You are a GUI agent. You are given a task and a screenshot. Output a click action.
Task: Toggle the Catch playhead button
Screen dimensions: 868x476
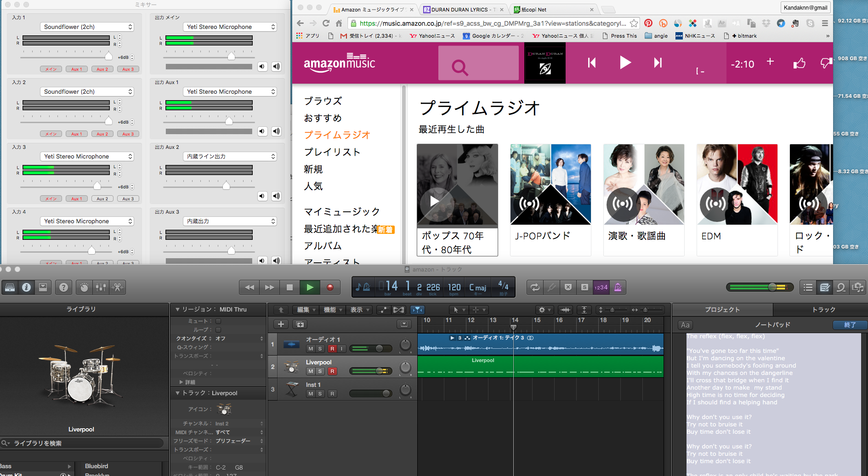tap(417, 310)
